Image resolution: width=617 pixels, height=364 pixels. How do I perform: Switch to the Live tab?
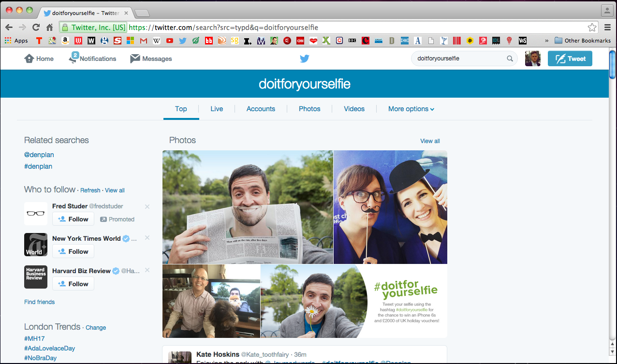(217, 109)
